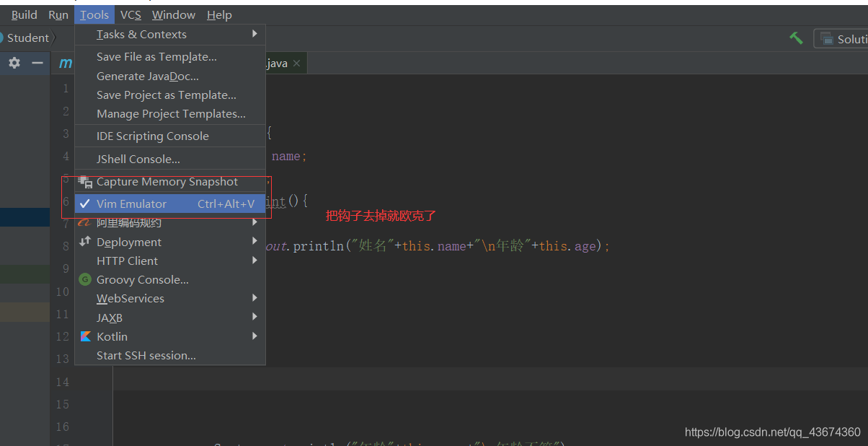Open the Solution run configuration dropdown
Viewport: 868px width, 446px height.
point(841,39)
